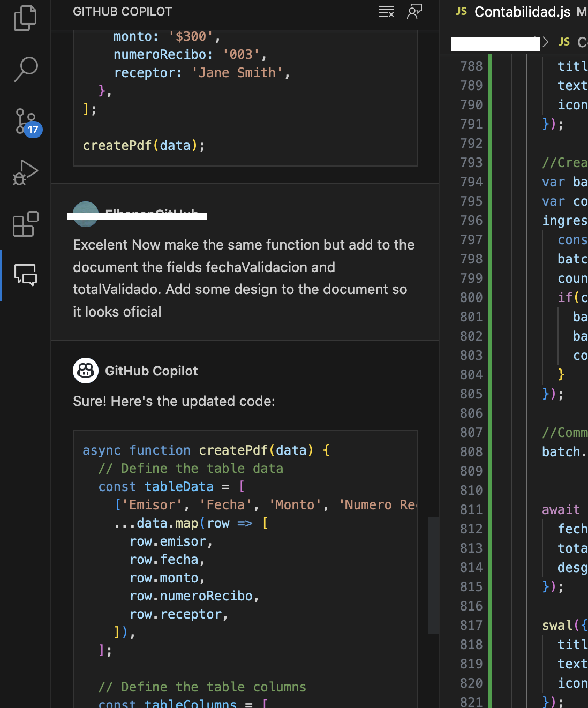Click the "monto: '$300'," line

tap(167, 36)
